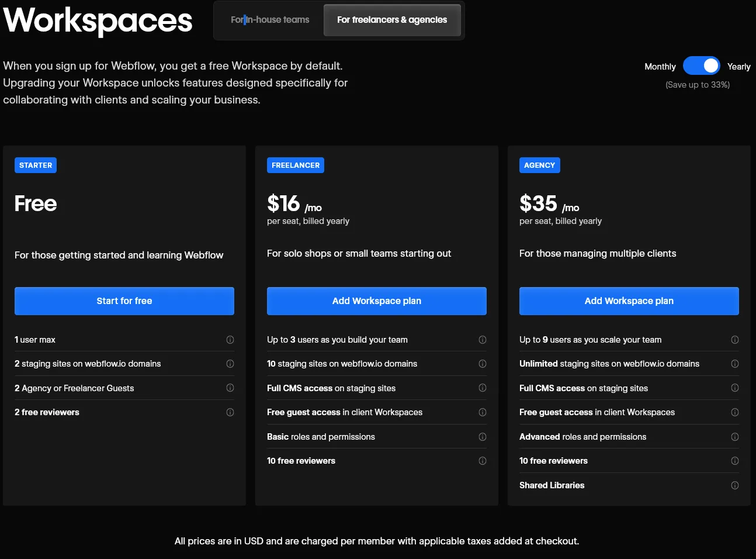Click 'Unlimited staging sites on webflow.io domains' text
756x559 pixels.
pyautogui.click(x=609, y=364)
